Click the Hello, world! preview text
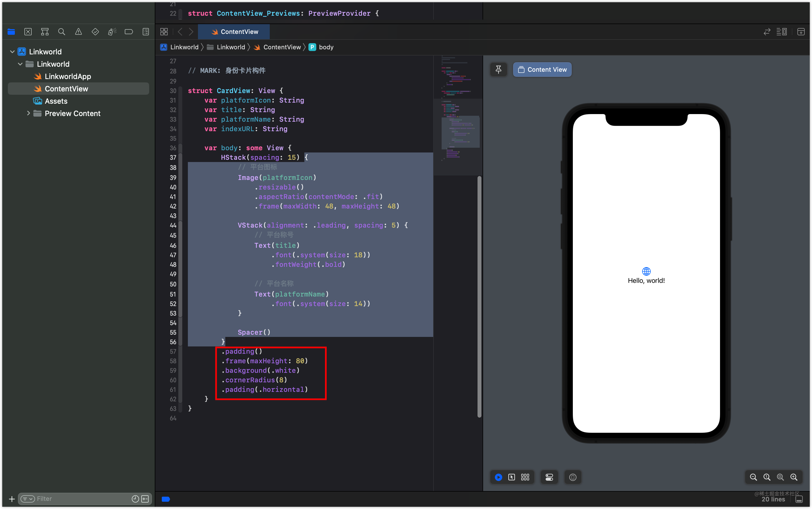Viewport: 812px width, 509px height. [x=646, y=281]
